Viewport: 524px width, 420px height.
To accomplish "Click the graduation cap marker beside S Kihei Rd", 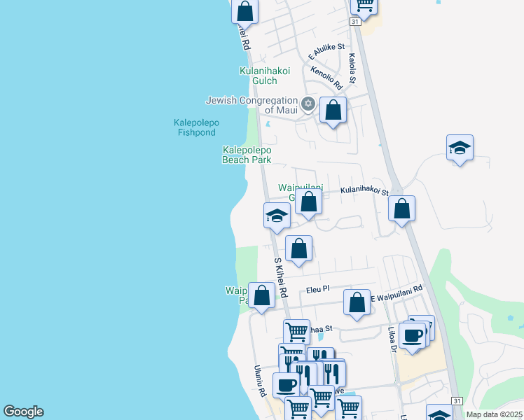I will coord(277,216).
